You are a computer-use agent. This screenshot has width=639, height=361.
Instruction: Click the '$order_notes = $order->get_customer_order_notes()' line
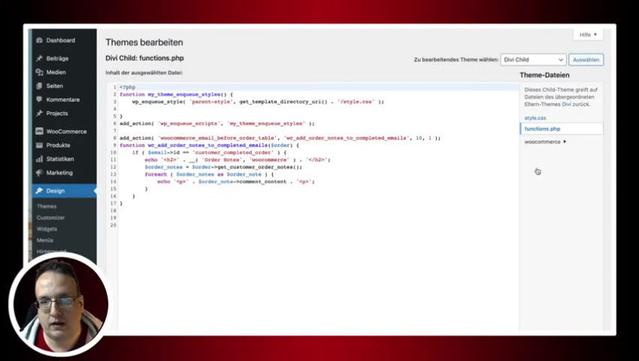point(223,167)
